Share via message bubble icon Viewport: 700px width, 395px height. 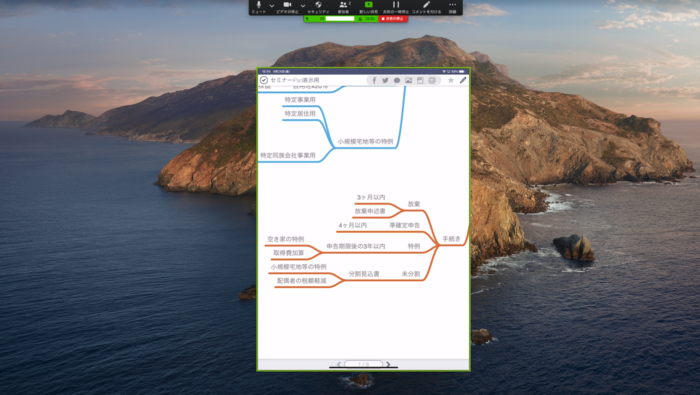pyautogui.click(x=396, y=80)
